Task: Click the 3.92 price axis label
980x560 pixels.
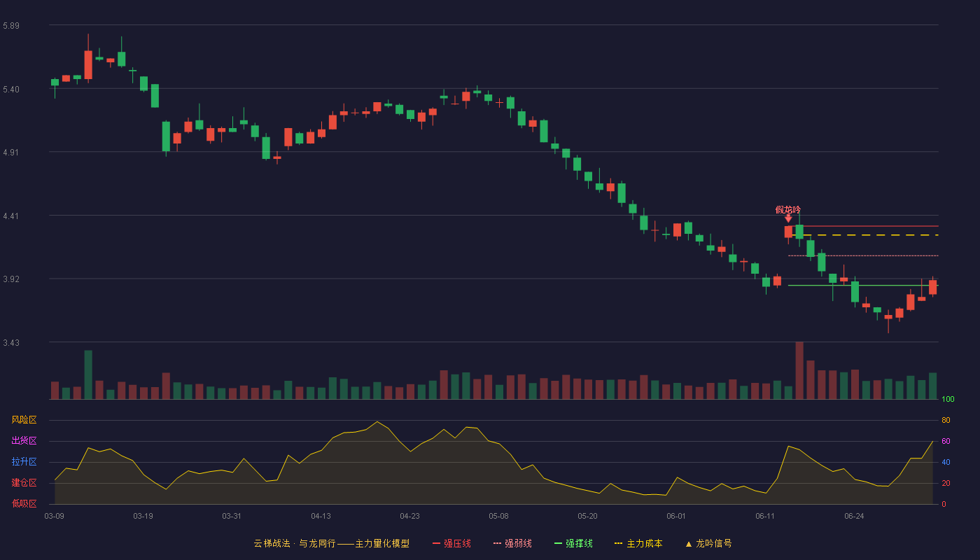Action: (x=11, y=279)
